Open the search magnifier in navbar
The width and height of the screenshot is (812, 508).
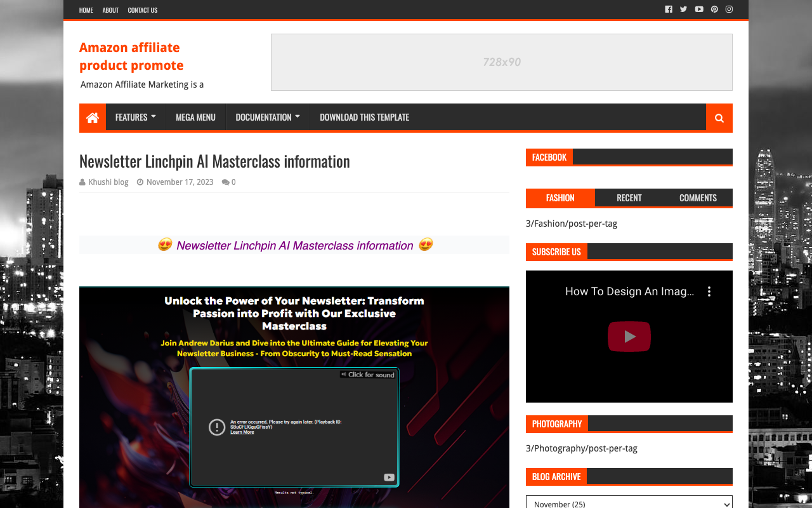[719, 117]
